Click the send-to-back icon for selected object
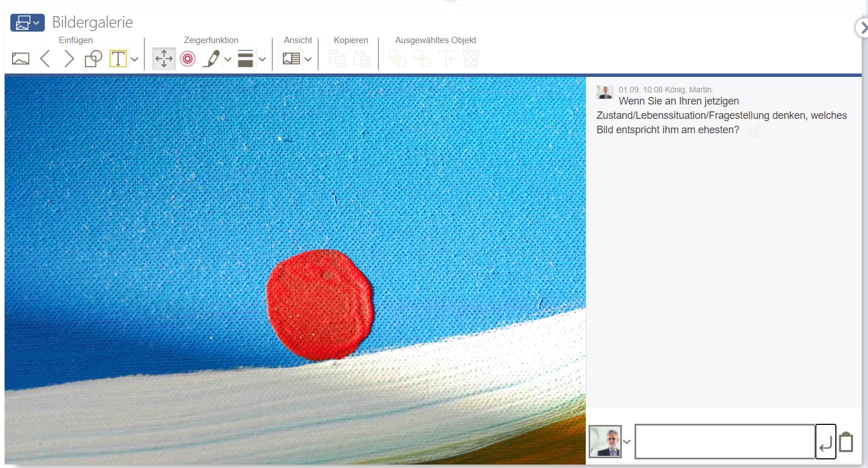This screenshot has width=868, height=468. tap(422, 59)
